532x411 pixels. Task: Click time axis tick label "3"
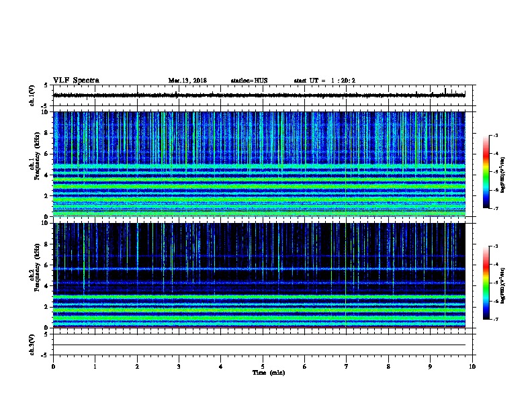coord(179,367)
